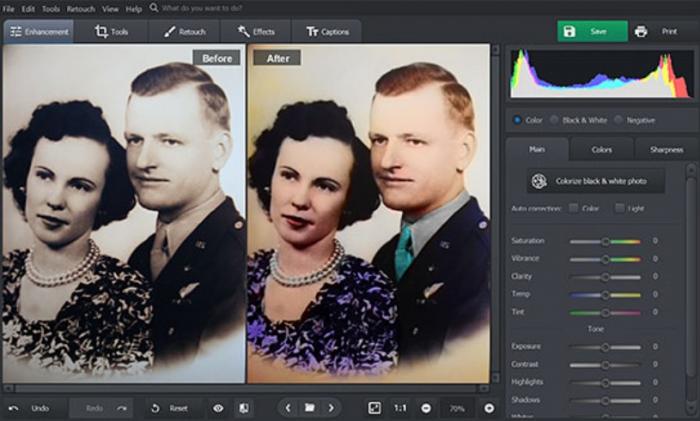Switch to the Captions tab
This screenshot has width=700, height=421.
click(327, 32)
